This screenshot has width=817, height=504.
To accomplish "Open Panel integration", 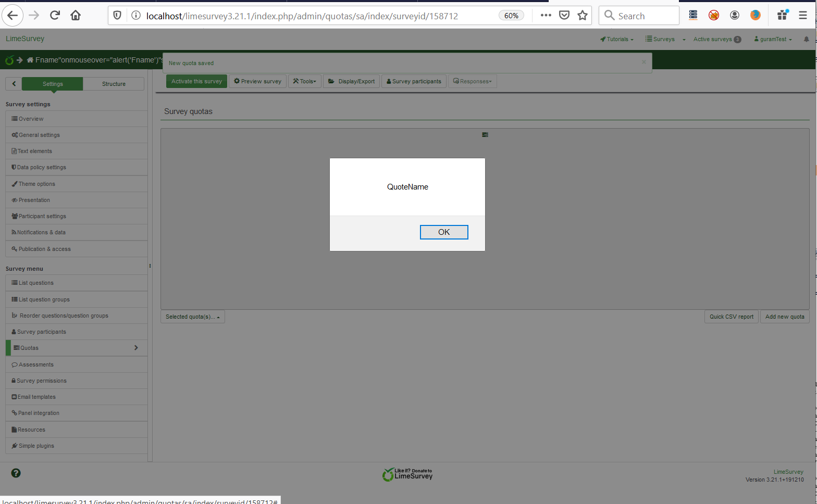I will point(77,413).
